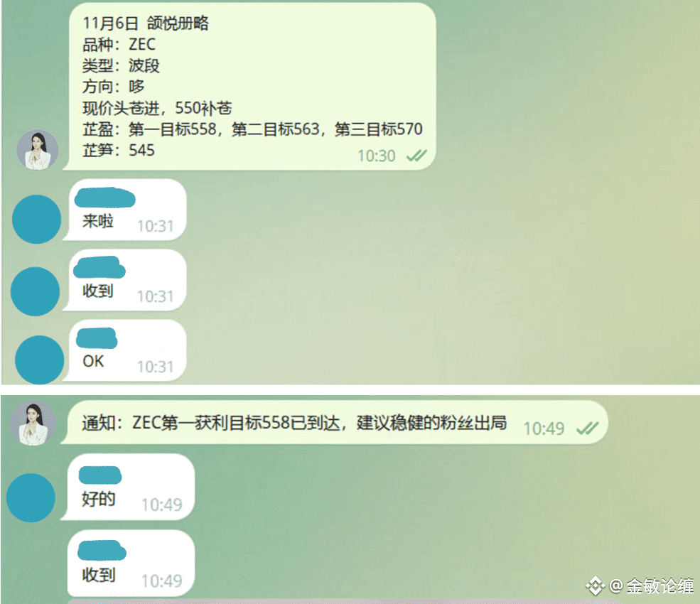Screen dimensions: 700x604
Task: Click the @金敏论缠 watermark text
Action: click(x=652, y=586)
